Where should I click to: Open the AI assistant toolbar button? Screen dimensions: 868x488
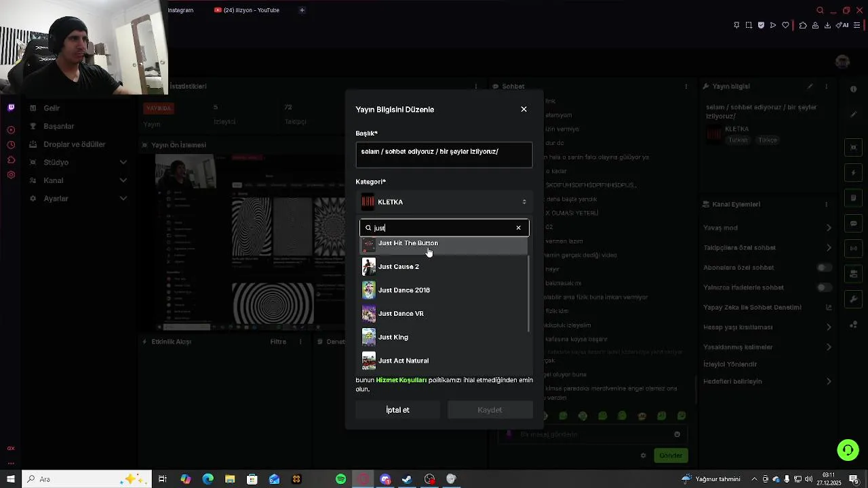click(x=842, y=26)
